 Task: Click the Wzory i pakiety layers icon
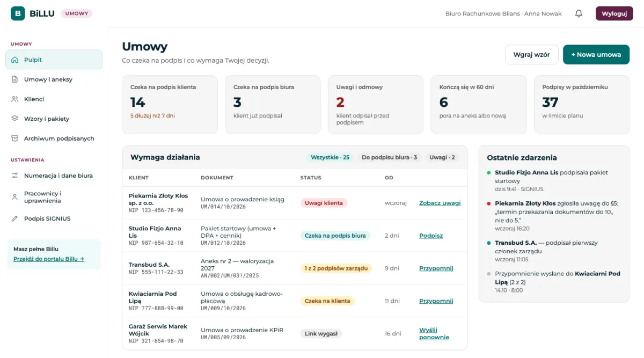click(x=14, y=119)
